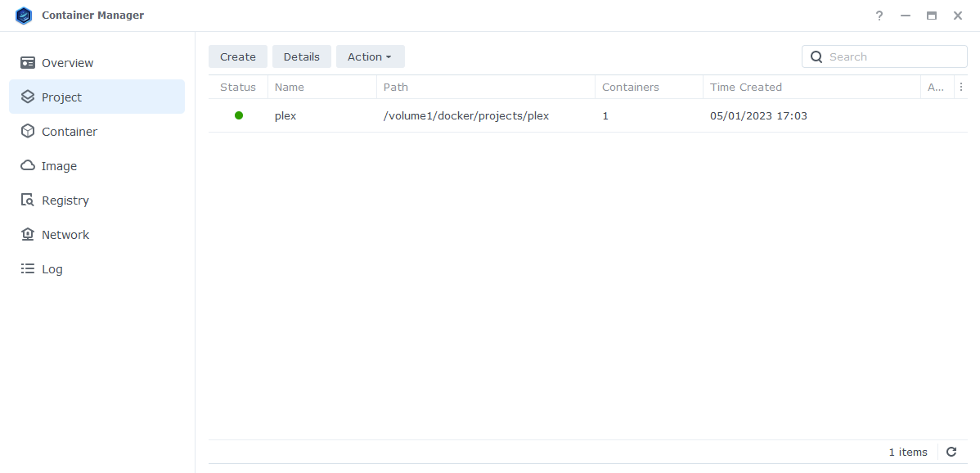Click the Container Manager app logo

[x=24, y=15]
